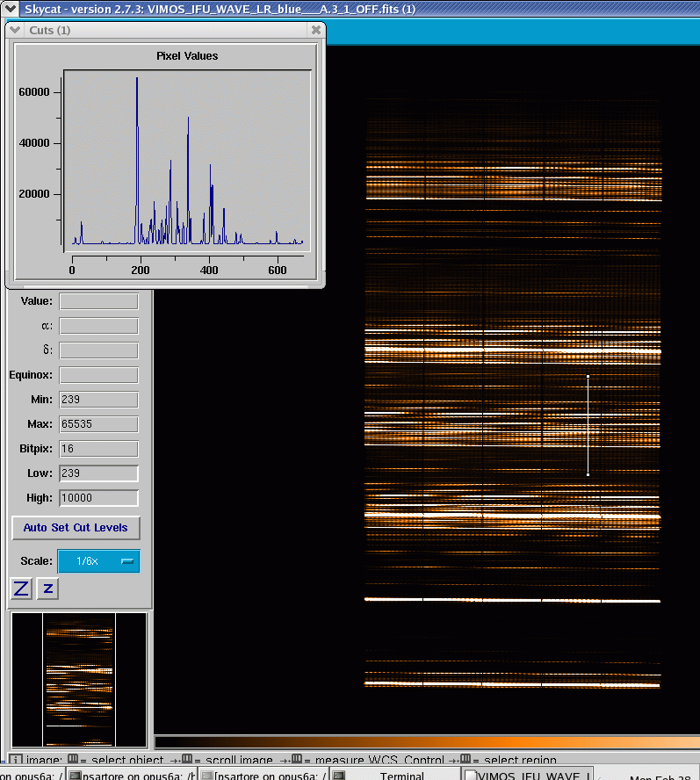Click the δ coordinate field
Image resolution: width=700 pixels, height=780 pixels.
tap(98, 350)
